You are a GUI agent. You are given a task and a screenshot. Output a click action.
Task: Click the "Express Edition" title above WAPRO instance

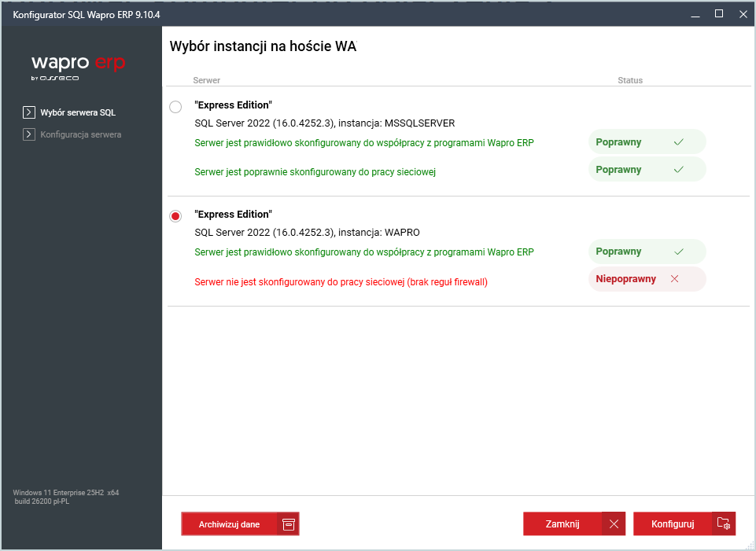pos(234,215)
